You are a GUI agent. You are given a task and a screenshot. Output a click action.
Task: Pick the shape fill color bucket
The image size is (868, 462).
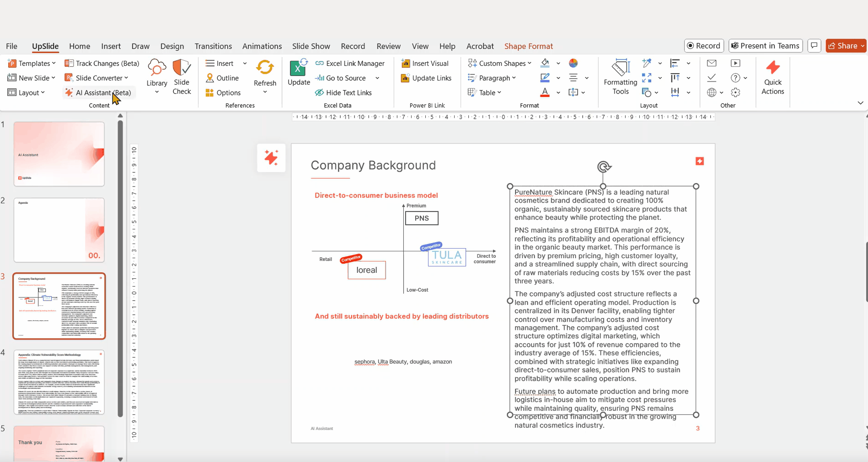(x=545, y=63)
